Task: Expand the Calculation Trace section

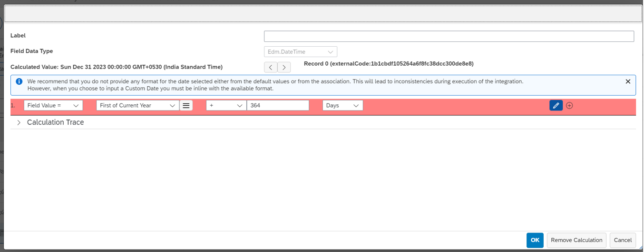Action: (19, 122)
